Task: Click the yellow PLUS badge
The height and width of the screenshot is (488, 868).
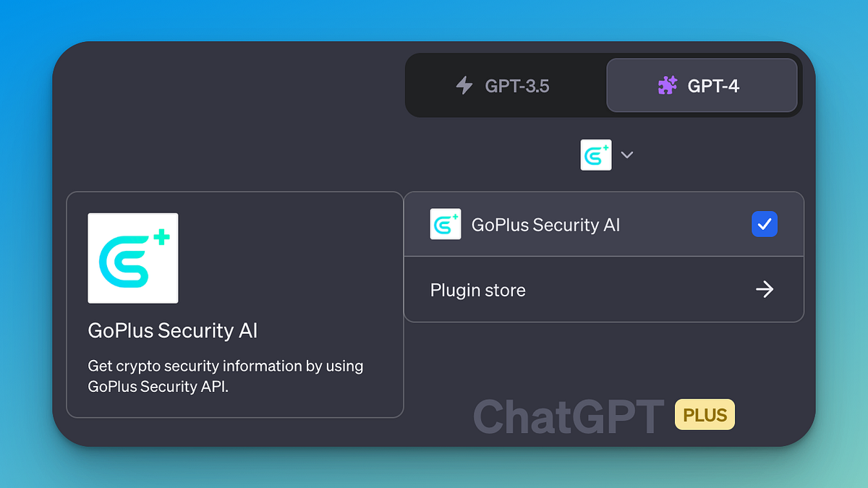Action: pyautogui.click(x=705, y=415)
